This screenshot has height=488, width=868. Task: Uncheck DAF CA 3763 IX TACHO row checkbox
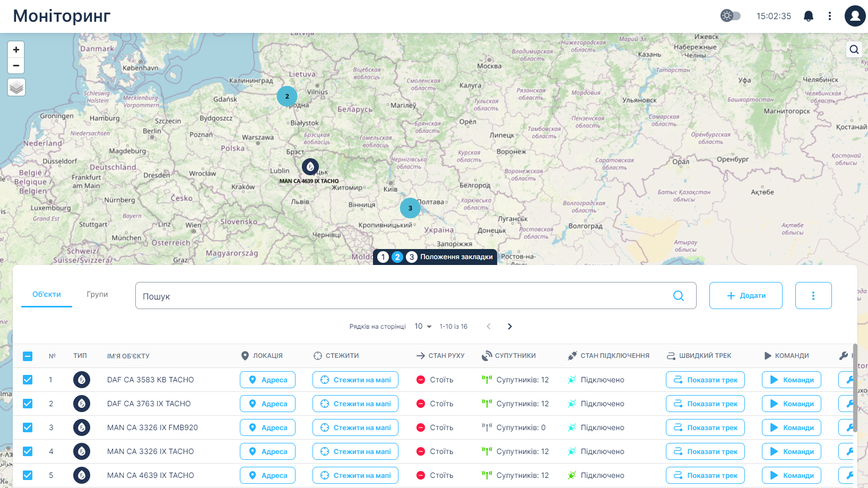click(x=28, y=404)
